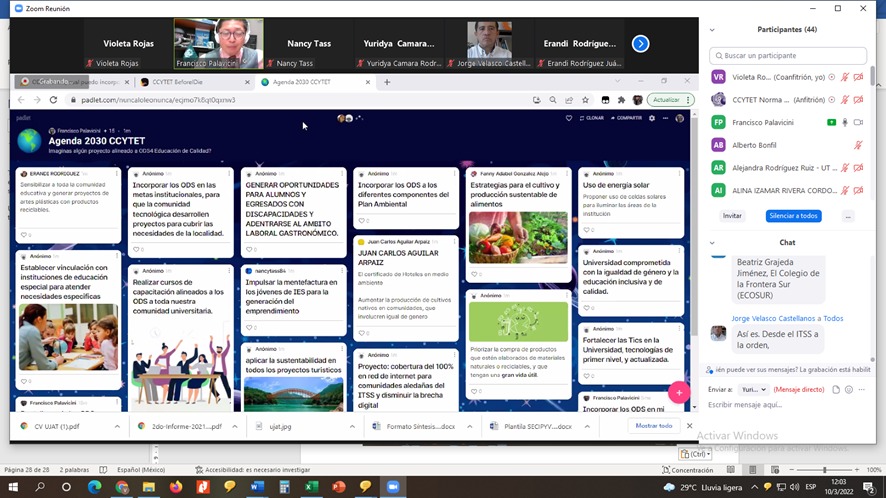Open Excel from the Windows taskbar
Screen dimensions: 886x498
tap(311, 486)
